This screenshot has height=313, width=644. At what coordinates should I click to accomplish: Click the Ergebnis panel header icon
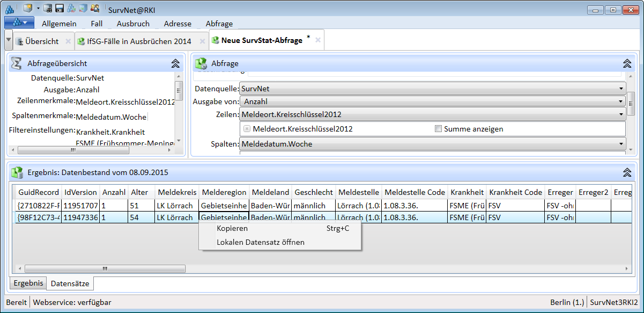coord(17,172)
